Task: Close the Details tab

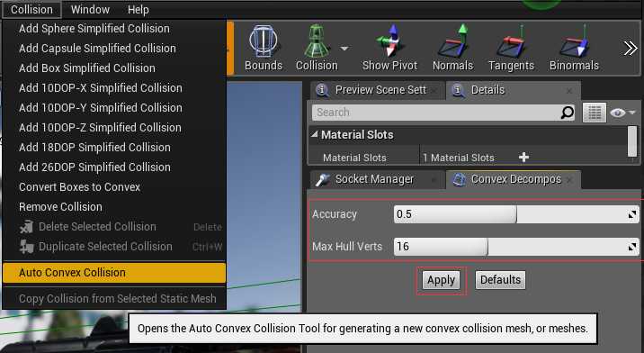Action: (568, 91)
